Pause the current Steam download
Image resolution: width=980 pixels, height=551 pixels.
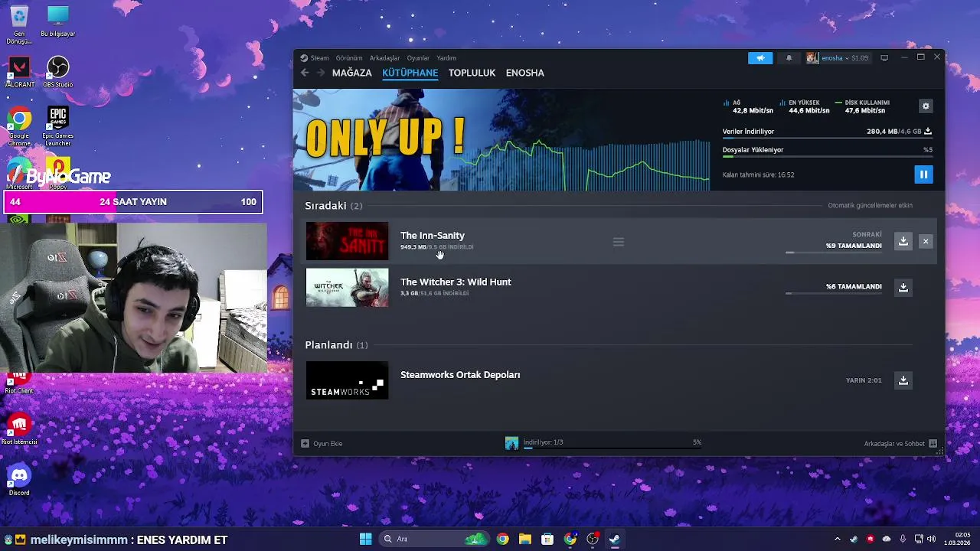(923, 174)
